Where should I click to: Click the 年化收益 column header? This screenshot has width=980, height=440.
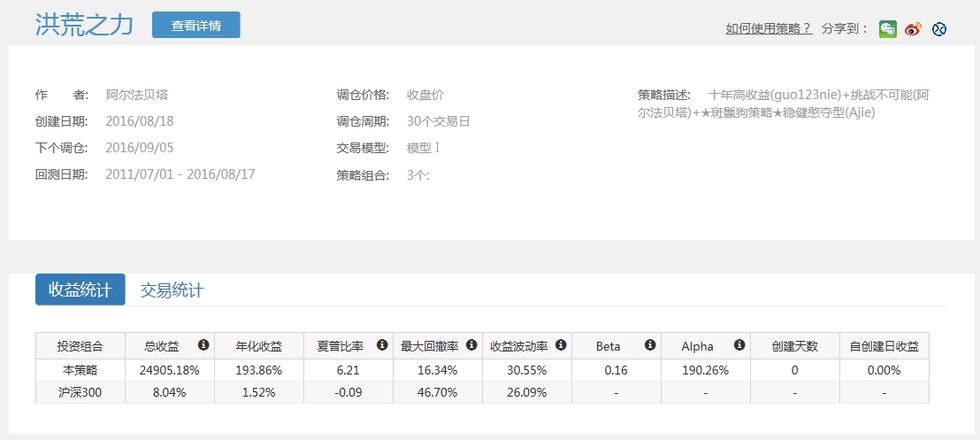point(259,346)
